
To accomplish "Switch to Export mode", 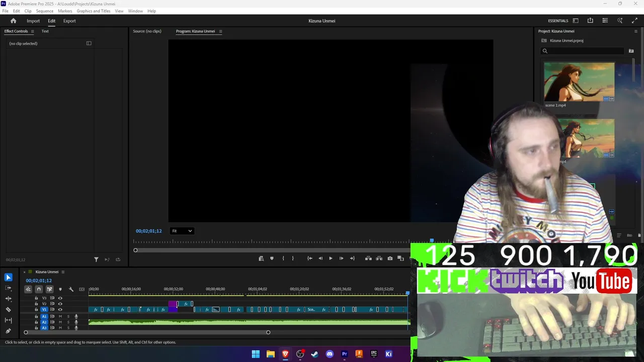I will click(69, 21).
